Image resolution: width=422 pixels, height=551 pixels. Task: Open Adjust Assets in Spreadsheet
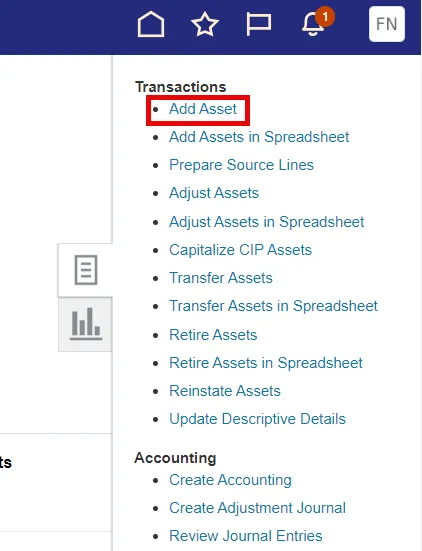[267, 222]
